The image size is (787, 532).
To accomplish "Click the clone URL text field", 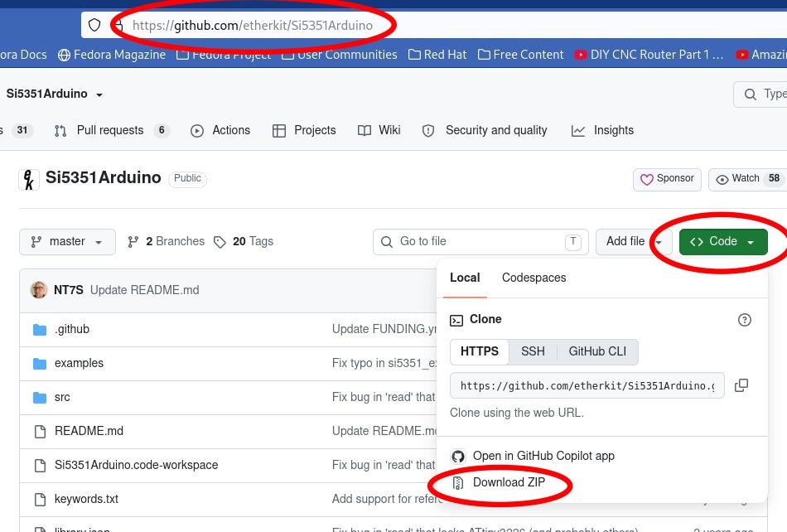I will 587,385.
